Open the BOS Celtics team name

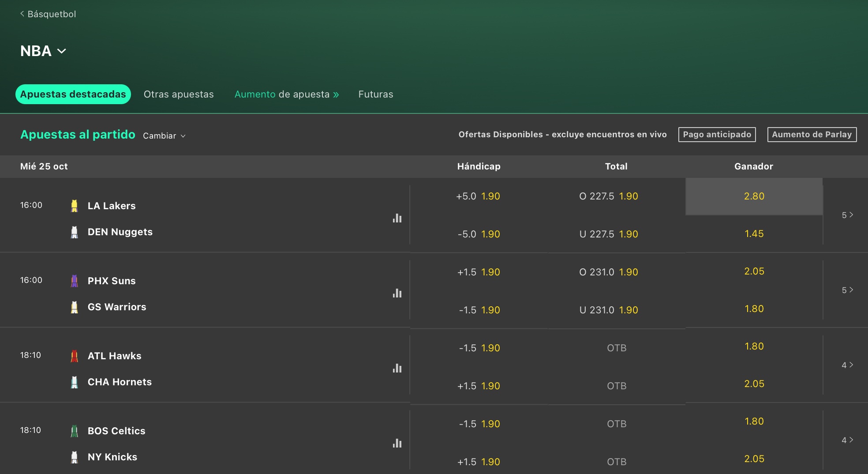point(116,431)
